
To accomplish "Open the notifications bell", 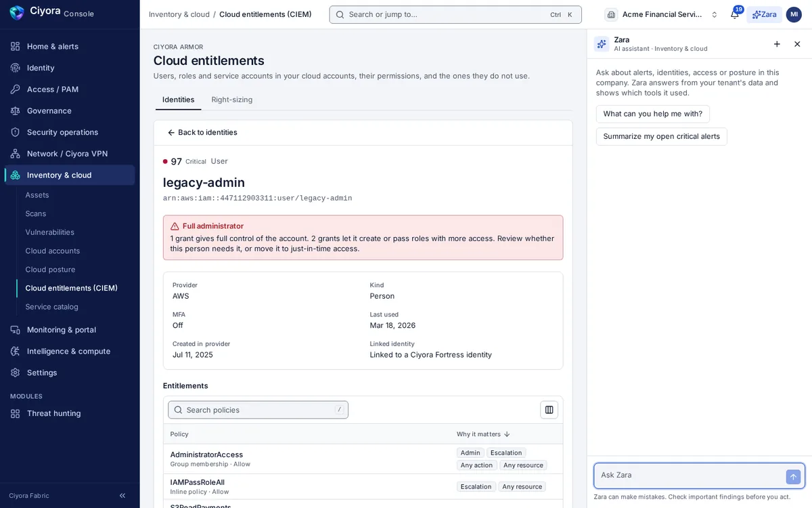I will coord(735,14).
